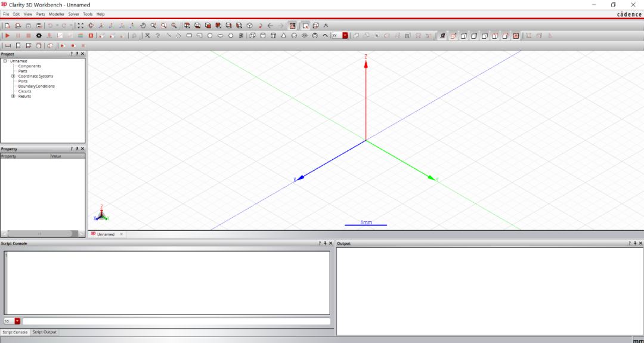Open the XY drawing plane dropdown
The height and width of the screenshot is (343, 644).
pyautogui.click(x=345, y=36)
